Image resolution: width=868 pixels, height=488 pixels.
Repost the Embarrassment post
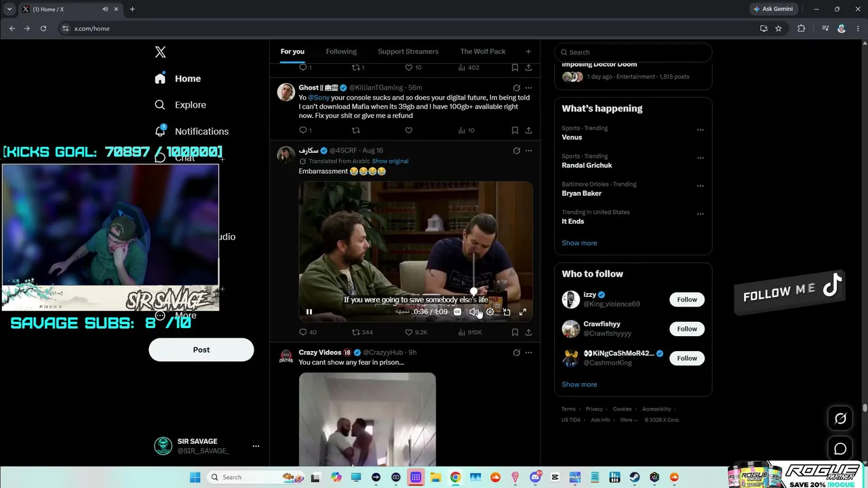tap(356, 332)
